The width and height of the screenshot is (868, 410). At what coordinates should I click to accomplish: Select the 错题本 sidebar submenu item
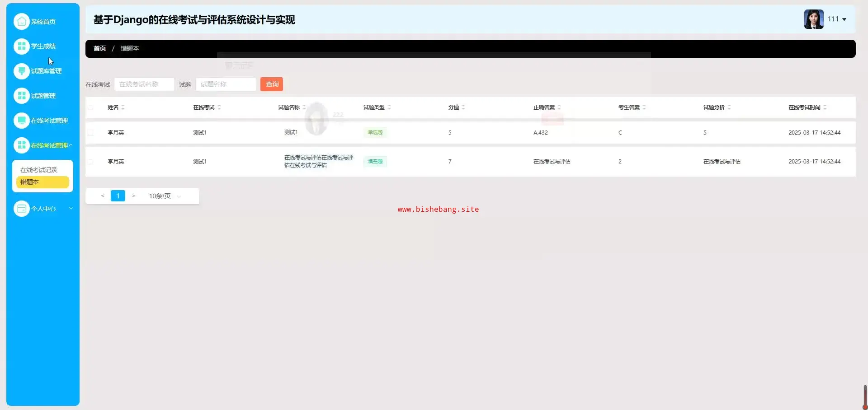coord(42,182)
